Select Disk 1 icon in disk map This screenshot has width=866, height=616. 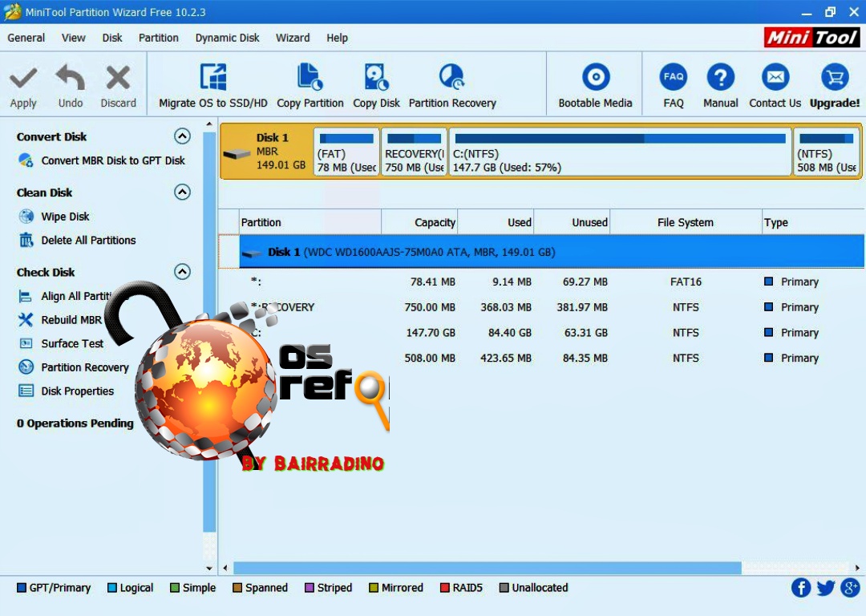point(237,153)
